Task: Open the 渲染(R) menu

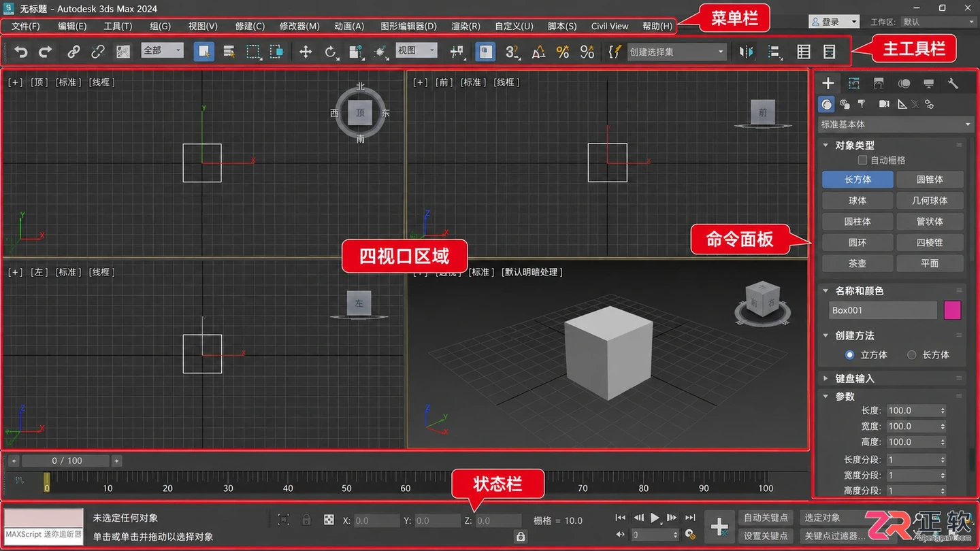Action: pyautogui.click(x=465, y=27)
